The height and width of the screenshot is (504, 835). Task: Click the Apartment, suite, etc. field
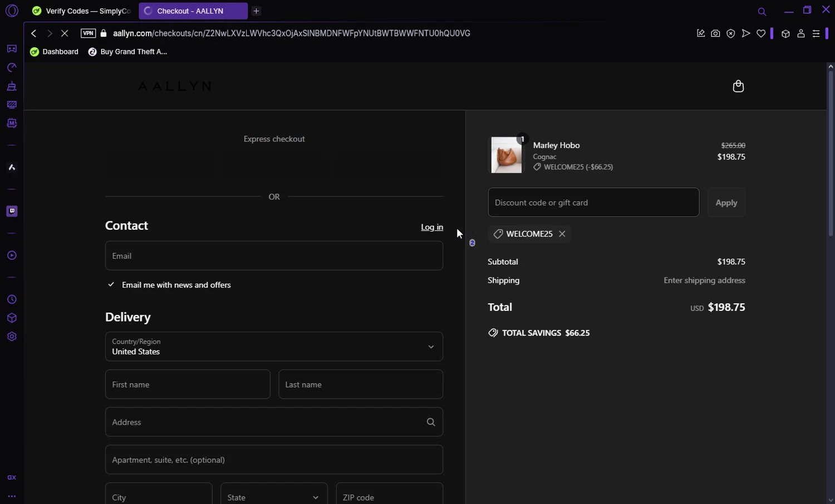point(274,459)
